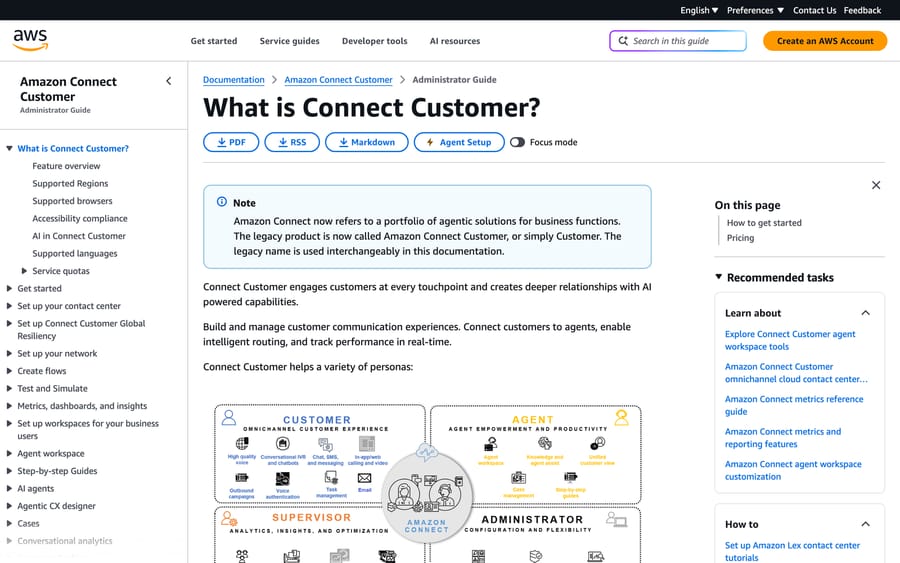The image size is (900, 563).
Task: Expand Test and Simulate section
Action: point(9,389)
